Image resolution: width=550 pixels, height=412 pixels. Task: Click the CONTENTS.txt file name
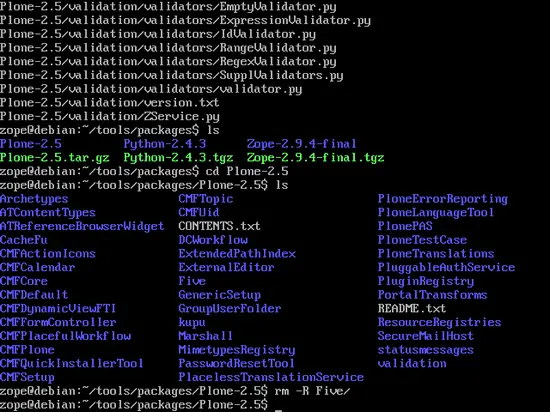pos(219,226)
